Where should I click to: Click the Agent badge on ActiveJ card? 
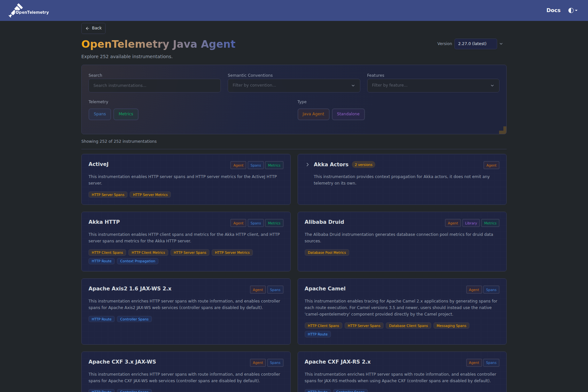point(238,165)
